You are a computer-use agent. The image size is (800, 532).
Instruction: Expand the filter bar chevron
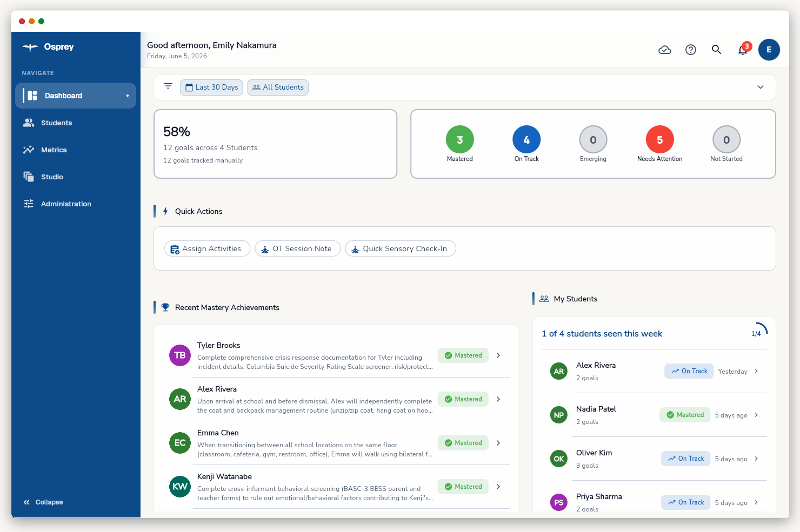[x=761, y=87]
